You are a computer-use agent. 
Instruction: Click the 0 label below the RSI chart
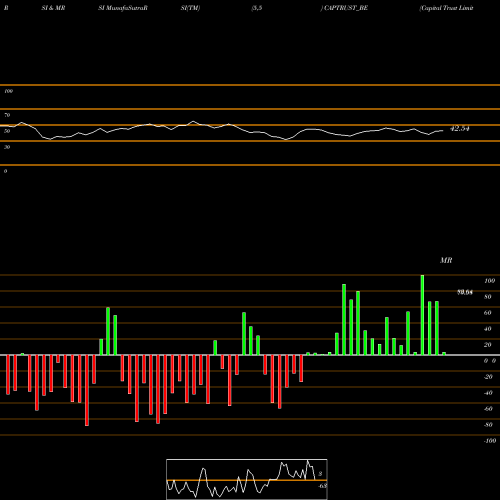pos(5,171)
